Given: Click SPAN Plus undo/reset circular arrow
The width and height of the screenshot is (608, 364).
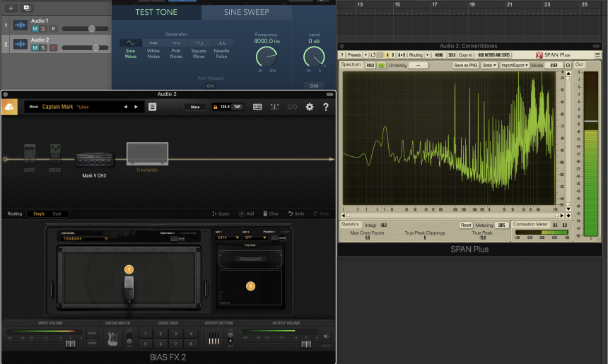Looking at the screenshot, I should coord(373,55).
